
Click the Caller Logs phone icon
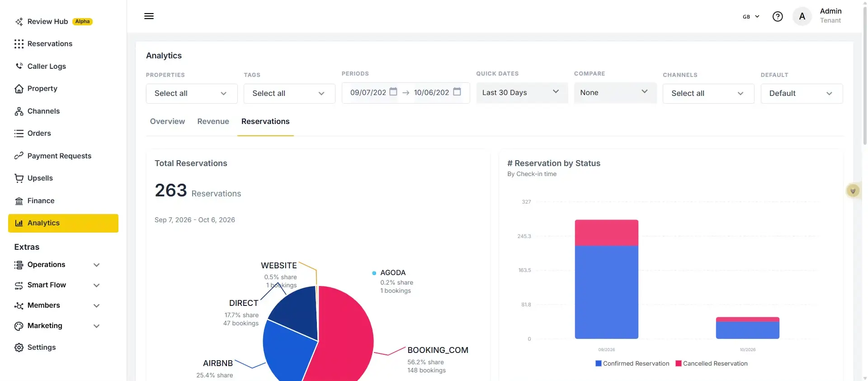click(x=19, y=66)
